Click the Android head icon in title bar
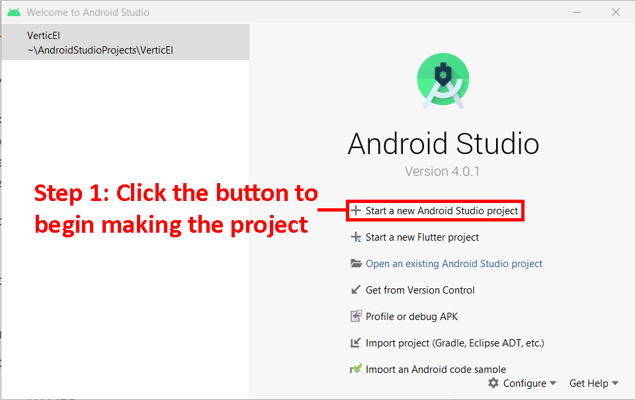 14,12
